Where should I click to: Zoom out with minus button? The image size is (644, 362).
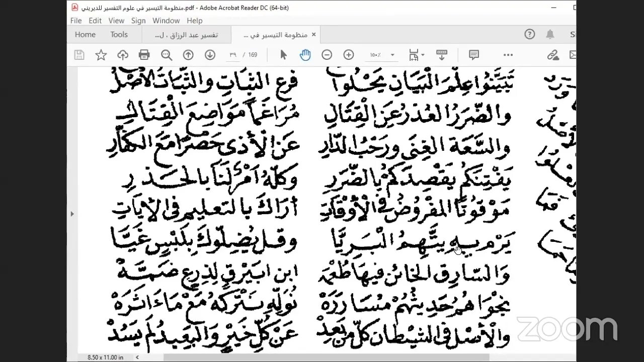pyautogui.click(x=327, y=55)
